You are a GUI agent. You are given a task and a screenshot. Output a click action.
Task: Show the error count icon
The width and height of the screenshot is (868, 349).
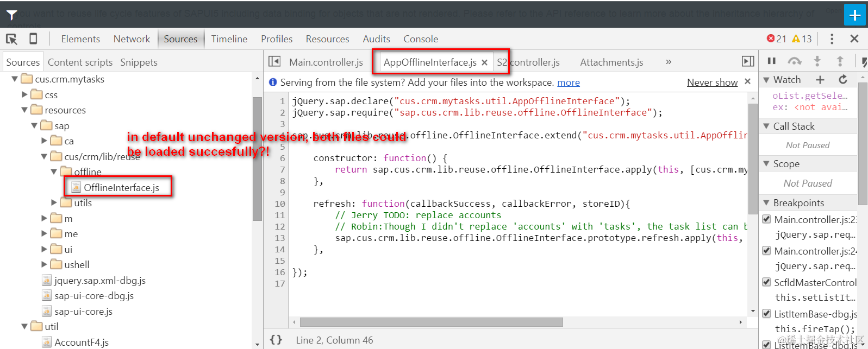point(771,39)
